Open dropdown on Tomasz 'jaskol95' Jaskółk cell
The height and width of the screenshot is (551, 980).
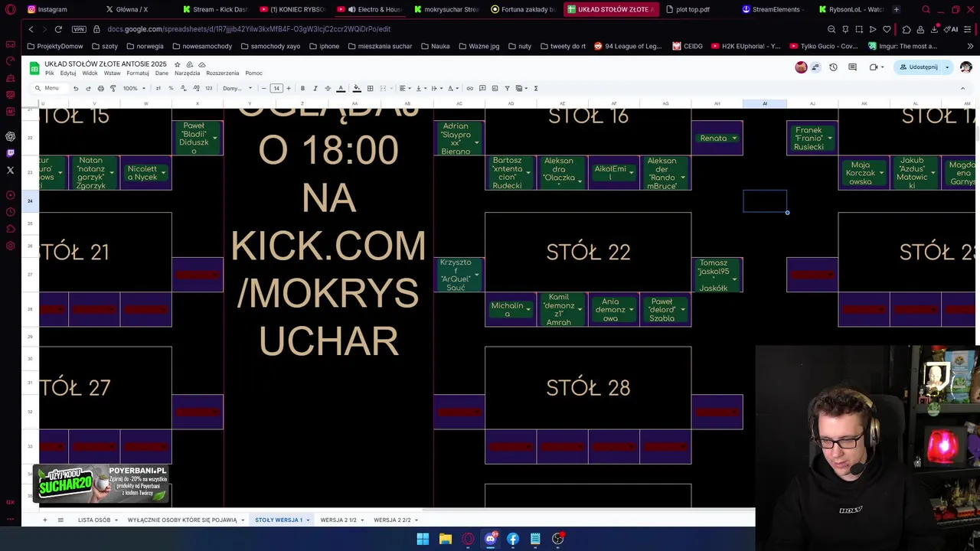[734, 279]
